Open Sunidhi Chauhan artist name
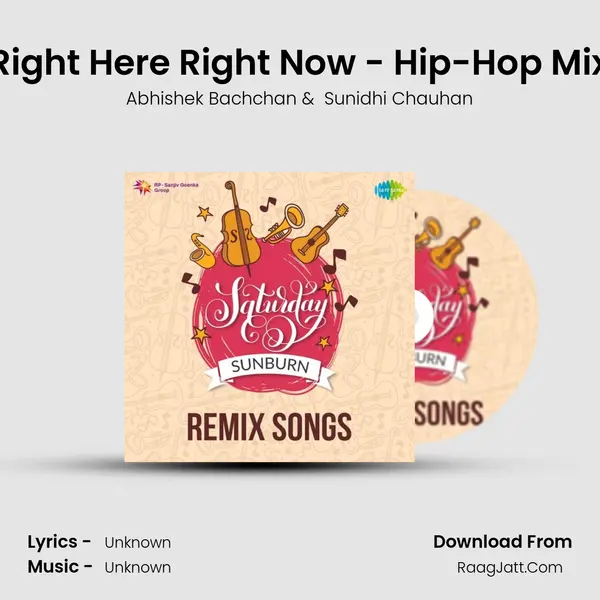 pyautogui.click(x=398, y=99)
